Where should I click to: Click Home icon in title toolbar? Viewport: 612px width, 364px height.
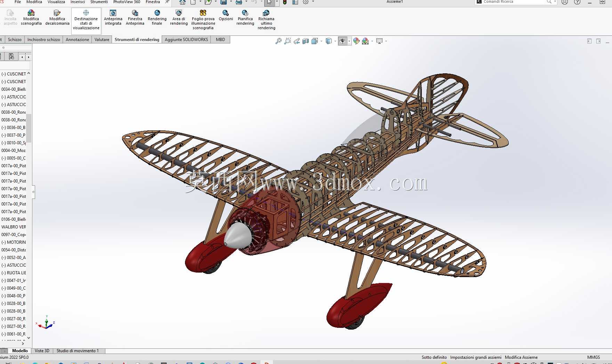click(x=183, y=2)
